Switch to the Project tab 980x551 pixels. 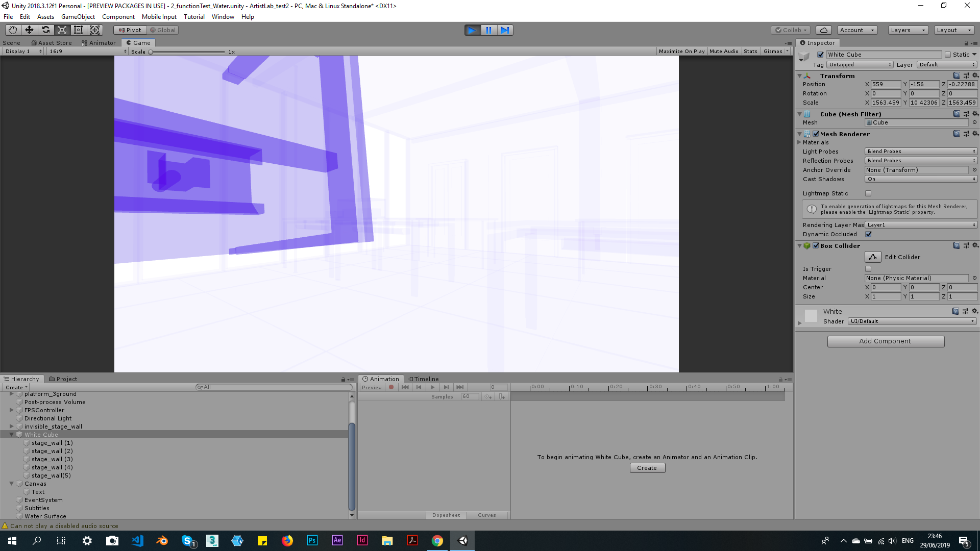click(63, 379)
